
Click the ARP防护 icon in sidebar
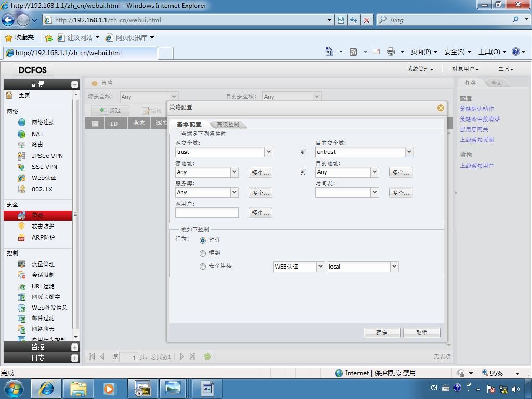coord(22,237)
